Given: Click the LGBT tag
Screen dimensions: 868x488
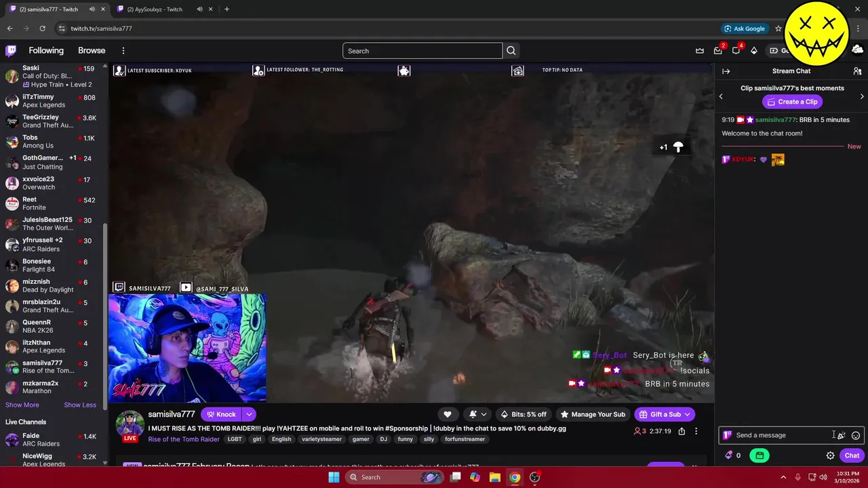Looking at the screenshot, I should pyautogui.click(x=235, y=439).
